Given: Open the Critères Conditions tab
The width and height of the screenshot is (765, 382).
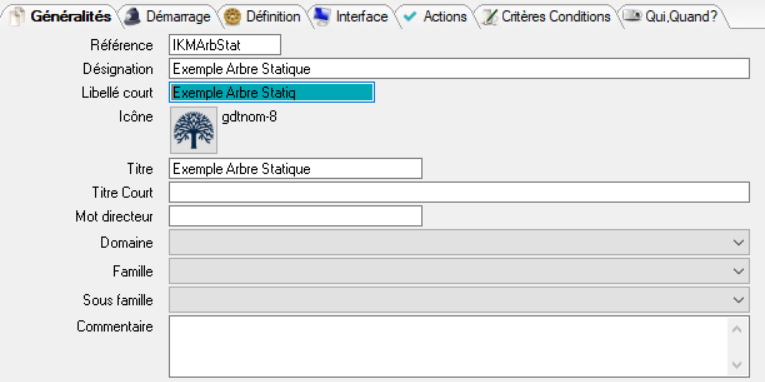Looking at the screenshot, I should 546,17.
